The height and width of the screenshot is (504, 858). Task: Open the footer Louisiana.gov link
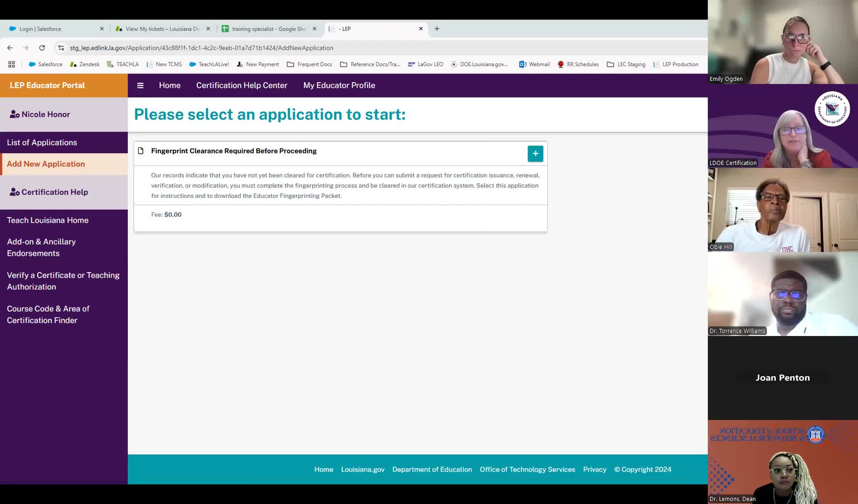(363, 469)
